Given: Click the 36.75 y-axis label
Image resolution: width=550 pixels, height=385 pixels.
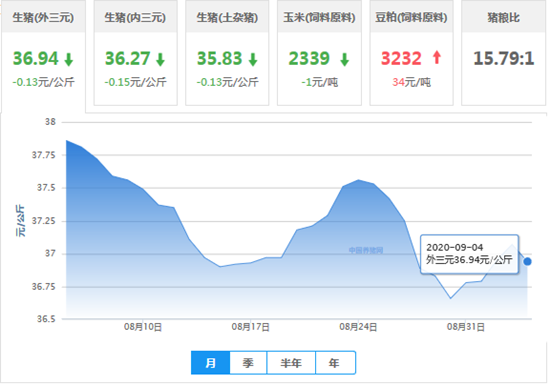Looking at the screenshot, I should (44, 287).
